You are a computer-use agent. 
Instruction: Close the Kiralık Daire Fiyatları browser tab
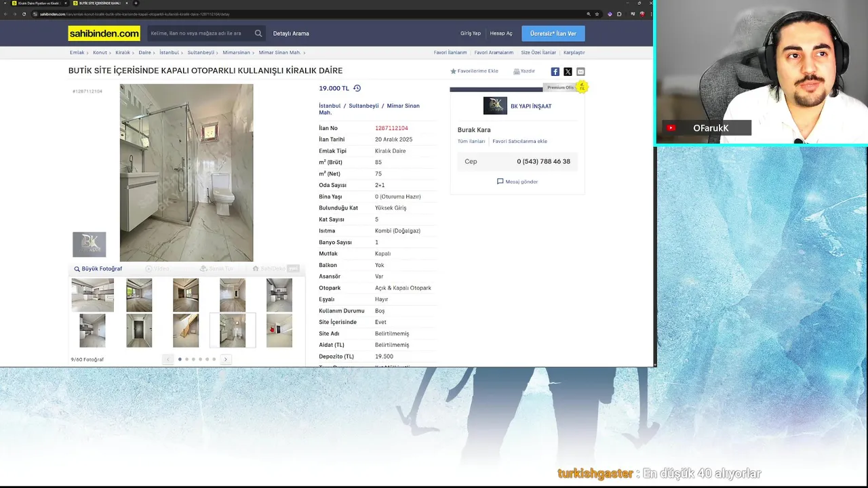tap(66, 3)
